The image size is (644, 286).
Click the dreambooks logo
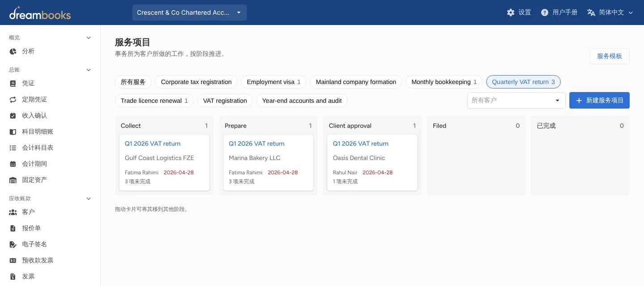(x=40, y=13)
